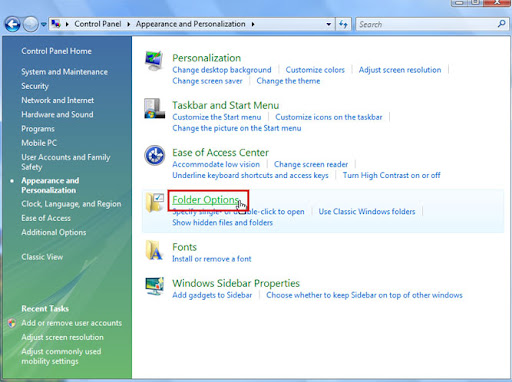Open Change desktop background
Screen dimensions: 512x382
222,70
